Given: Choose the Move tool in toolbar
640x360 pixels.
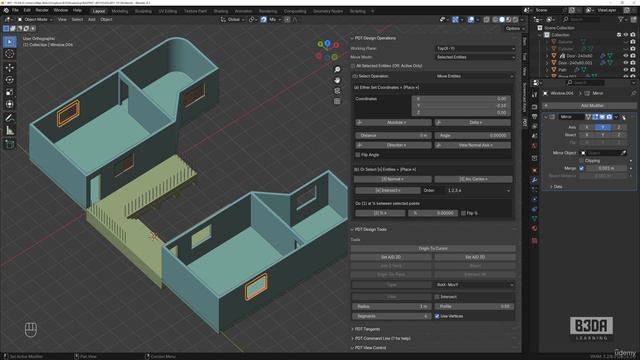Looking at the screenshot, I should pyautogui.click(x=10, y=67).
